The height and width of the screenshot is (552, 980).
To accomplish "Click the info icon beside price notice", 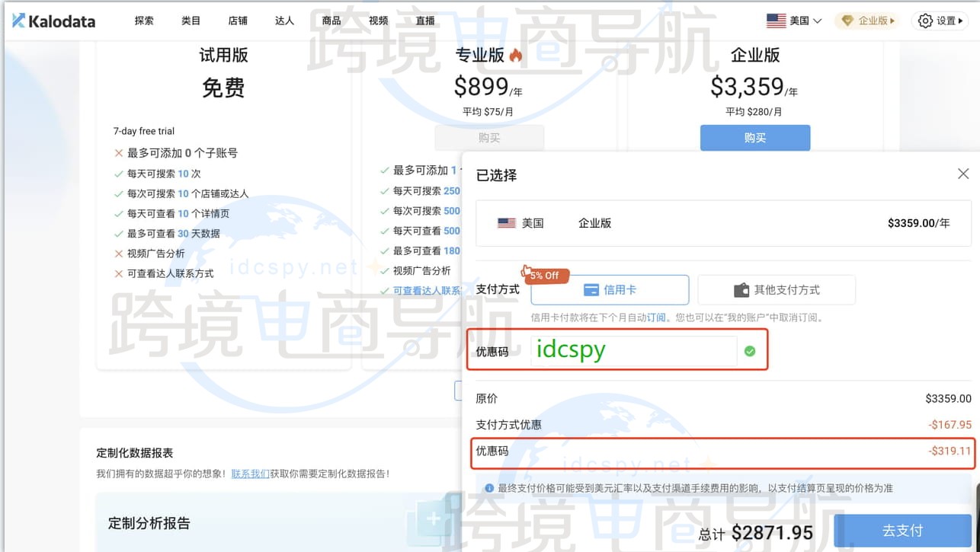I will pyautogui.click(x=489, y=488).
